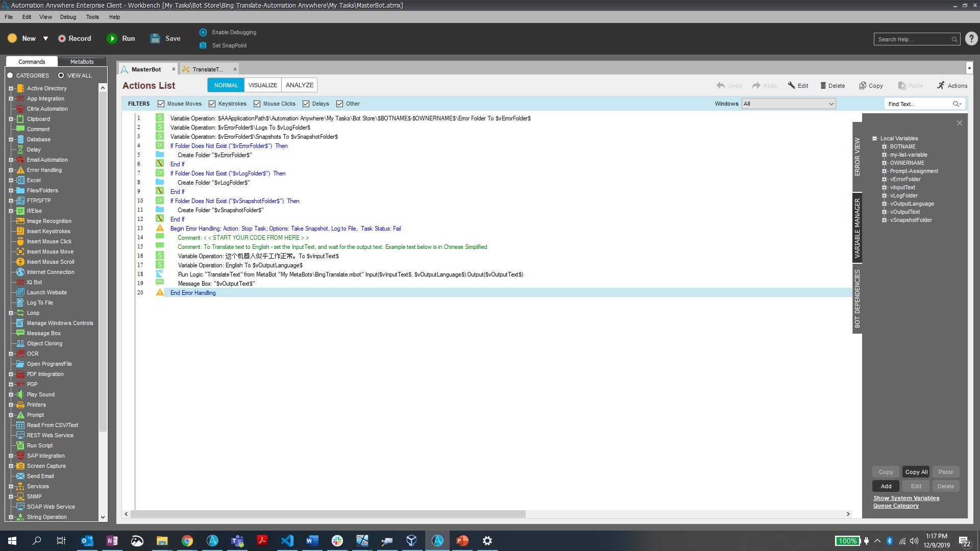This screenshot has height=551, width=980.
Task: Toggle the Keystrokes filter checkbox
Action: tap(212, 104)
